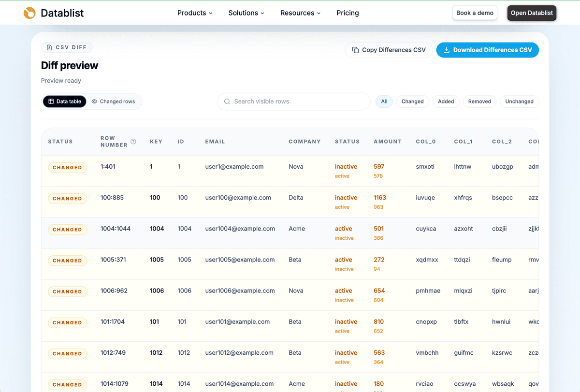Click the CHANGED badge in row 100:885
Screen dimensions: 580x392
[x=68, y=199]
